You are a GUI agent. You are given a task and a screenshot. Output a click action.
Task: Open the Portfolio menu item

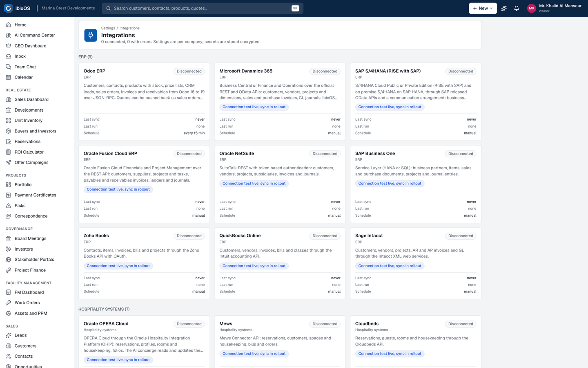point(37,185)
